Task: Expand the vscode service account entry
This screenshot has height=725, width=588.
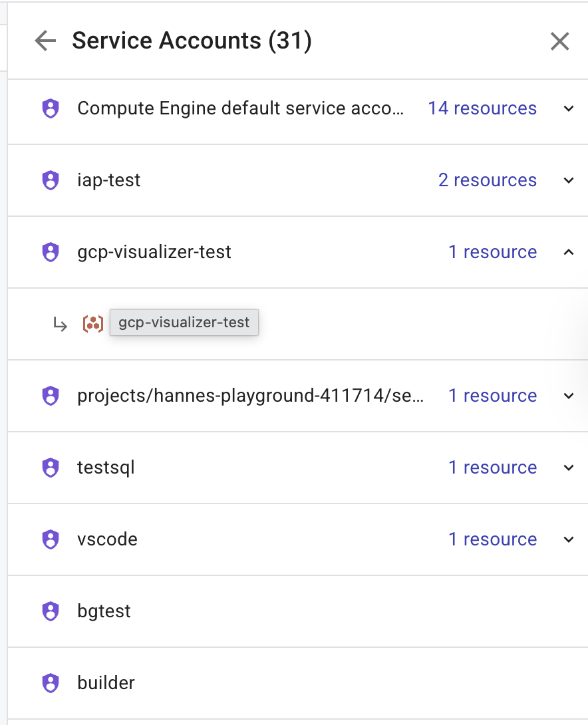Action: pos(569,539)
